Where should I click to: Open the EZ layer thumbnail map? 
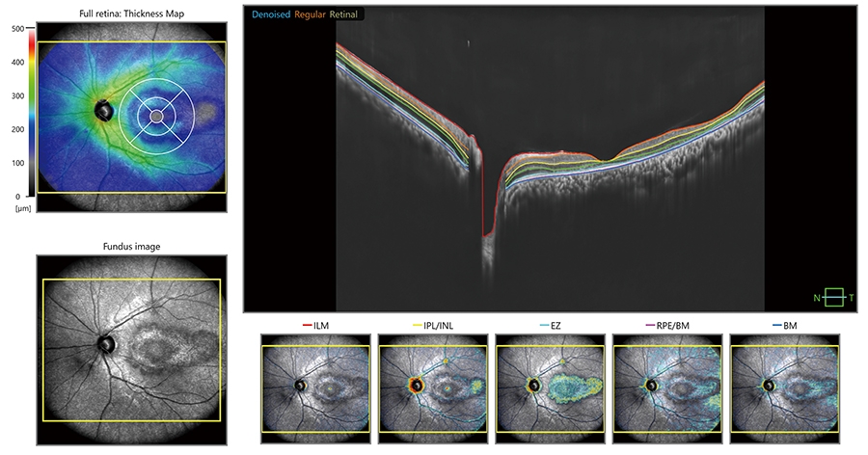551,388
